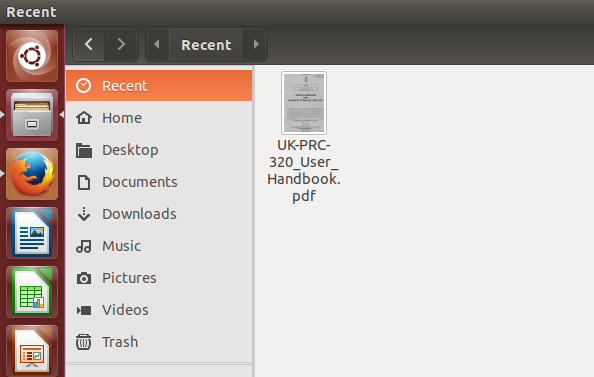Go to Documents folder
Screen dimensions: 594x377
click(x=159, y=182)
